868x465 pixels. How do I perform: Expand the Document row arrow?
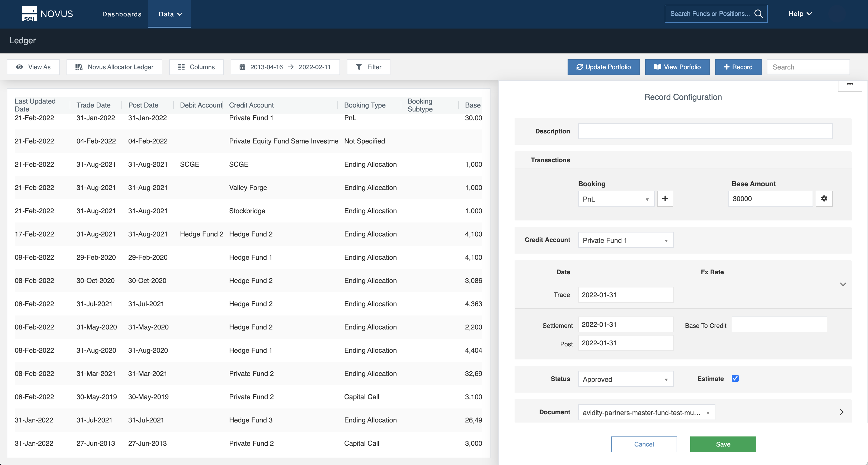coord(841,412)
